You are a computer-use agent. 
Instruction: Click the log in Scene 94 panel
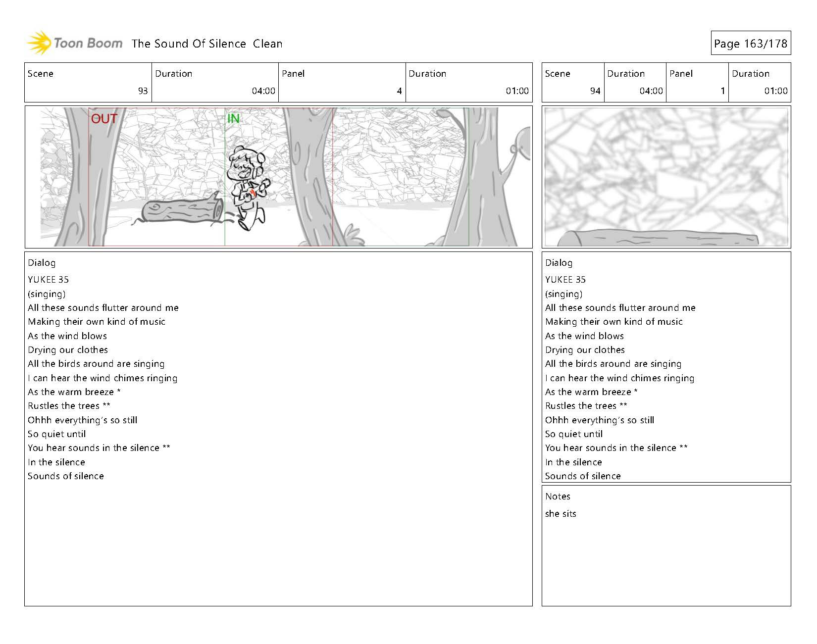659,239
